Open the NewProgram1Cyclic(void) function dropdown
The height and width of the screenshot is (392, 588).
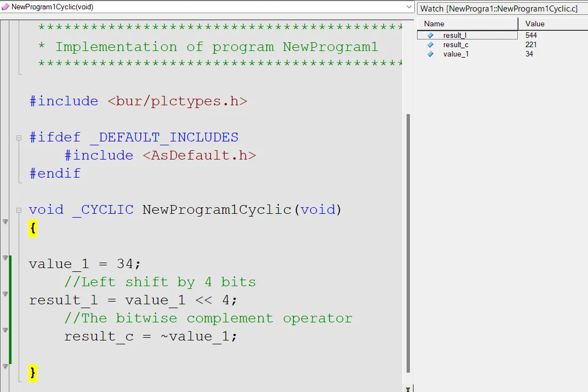click(x=409, y=7)
